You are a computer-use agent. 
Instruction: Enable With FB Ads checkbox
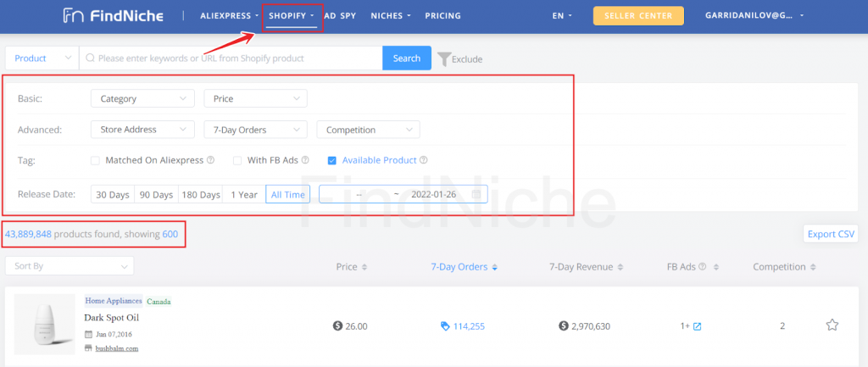point(237,160)
